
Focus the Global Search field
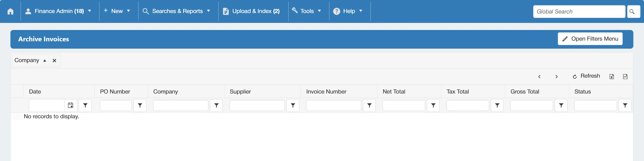click(579, 12)
